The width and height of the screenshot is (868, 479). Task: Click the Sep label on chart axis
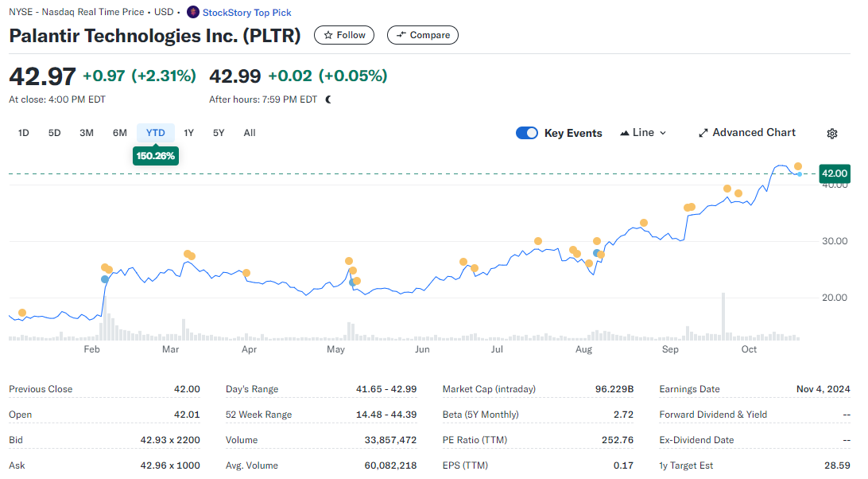(670, 349)
